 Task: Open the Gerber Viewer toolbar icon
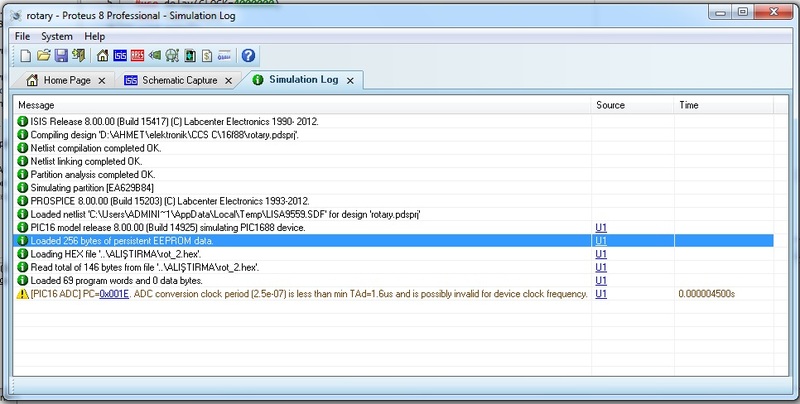click(172, 55)
